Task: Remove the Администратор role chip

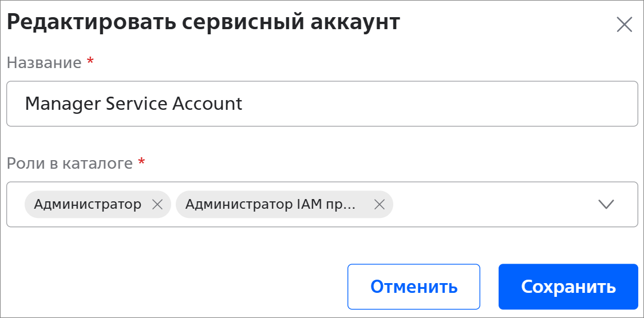Action: click(157, 205)
